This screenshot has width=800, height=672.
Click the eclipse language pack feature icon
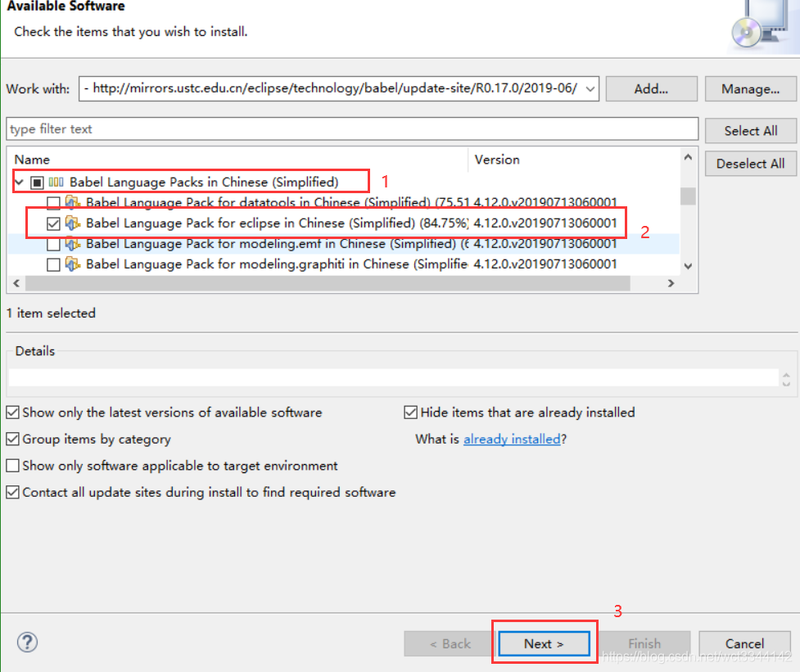point(72,223)
